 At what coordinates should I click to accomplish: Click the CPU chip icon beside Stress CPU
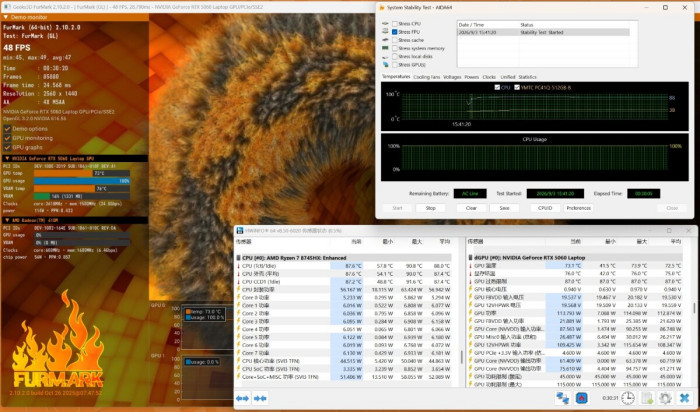coord(385,24)
